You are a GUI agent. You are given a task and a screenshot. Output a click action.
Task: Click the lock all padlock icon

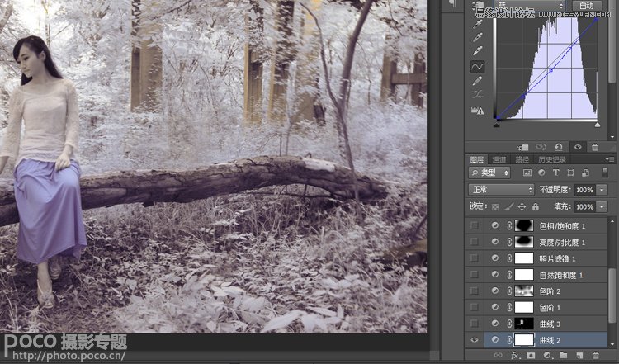pos(535,206)
